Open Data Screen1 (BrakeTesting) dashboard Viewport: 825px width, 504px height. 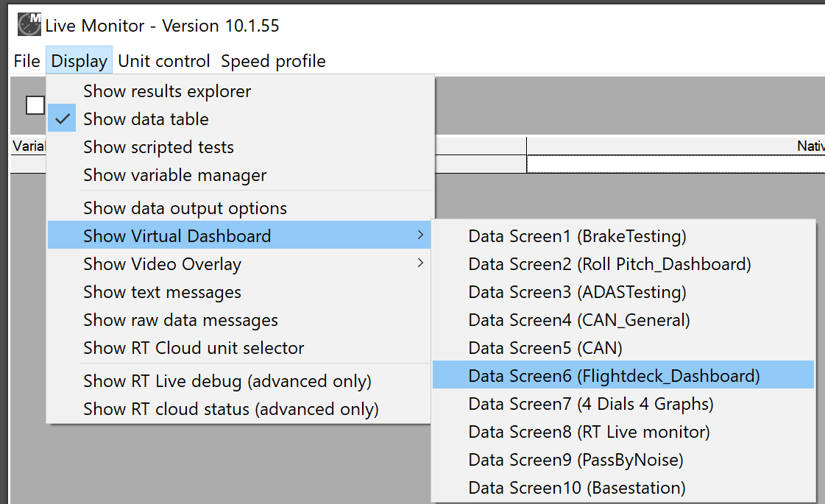click(577, 236)
